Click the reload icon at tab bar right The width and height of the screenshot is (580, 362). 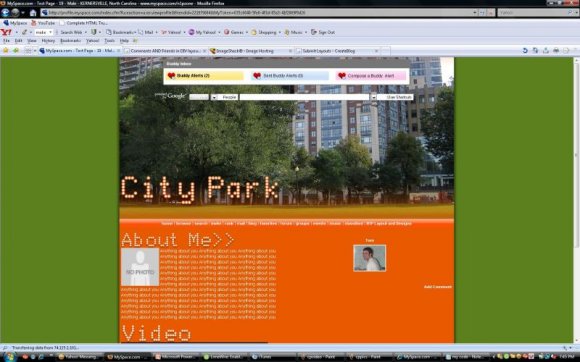(x=525, y=50)
